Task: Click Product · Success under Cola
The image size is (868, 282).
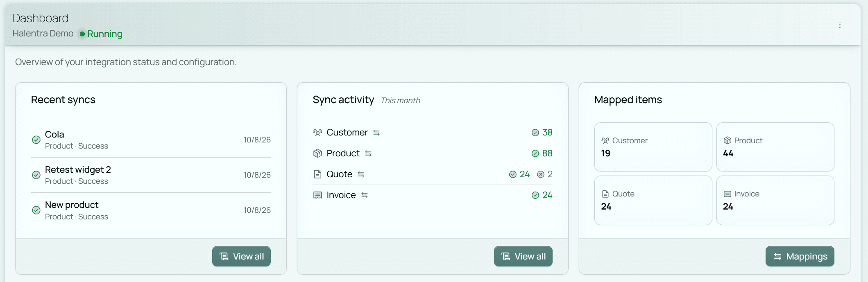Action: click(x=77, y=146)
